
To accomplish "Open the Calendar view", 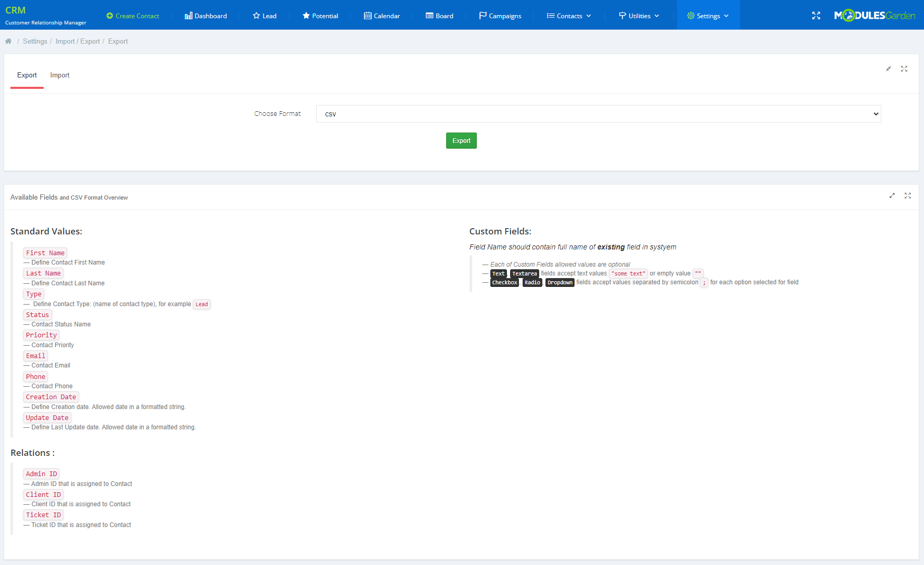I will pos(382,16).
